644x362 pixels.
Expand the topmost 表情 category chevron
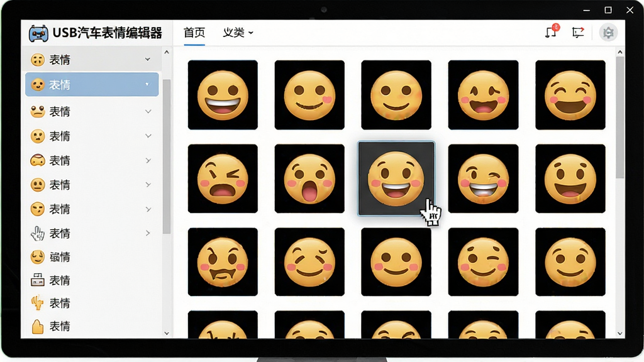147,60
